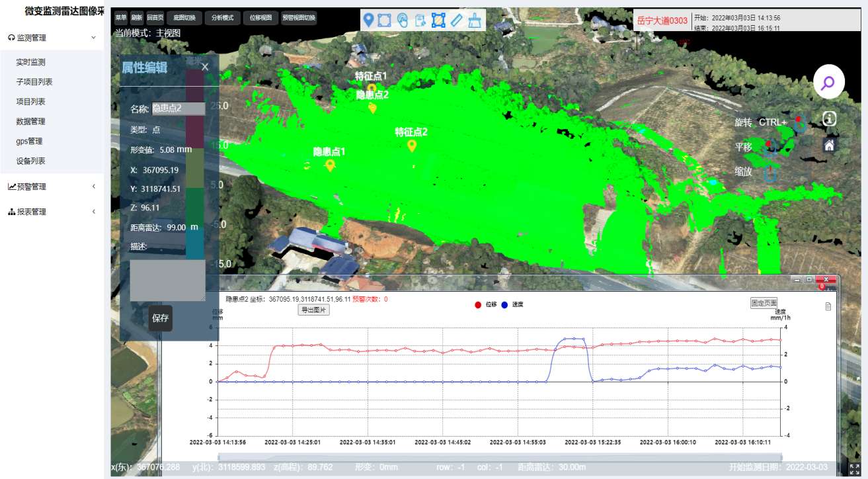Image resolution: width=868 pixels, height=479 pixels.
Task: Clear drawings with the broom tool
Action: coord(475,21)
